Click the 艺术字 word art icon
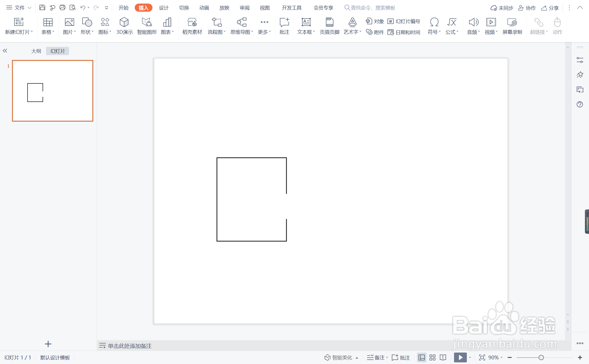 [352, 22]
